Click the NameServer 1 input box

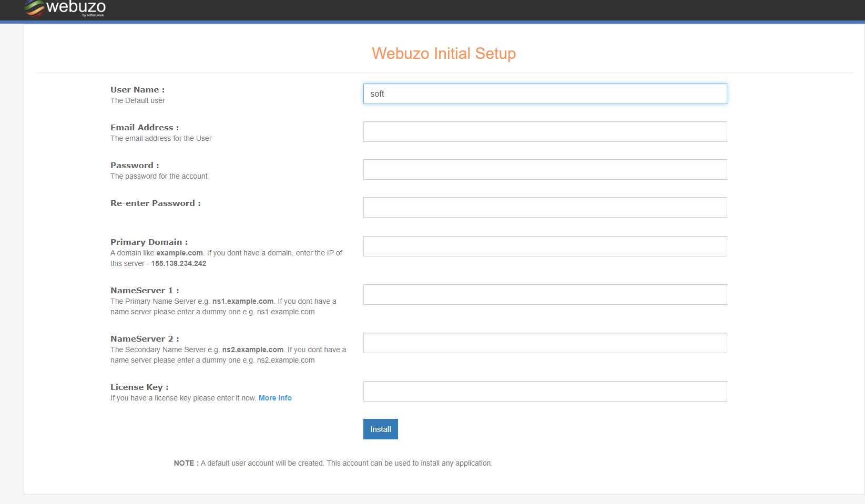coord(545,295)
